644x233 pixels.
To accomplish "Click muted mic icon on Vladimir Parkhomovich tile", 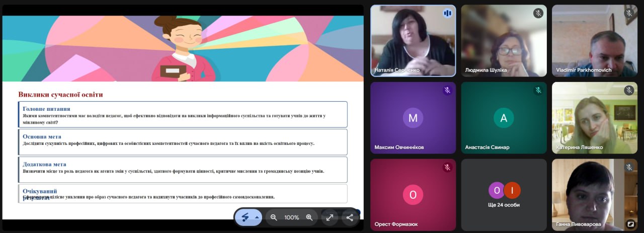I will coord(629,13).
